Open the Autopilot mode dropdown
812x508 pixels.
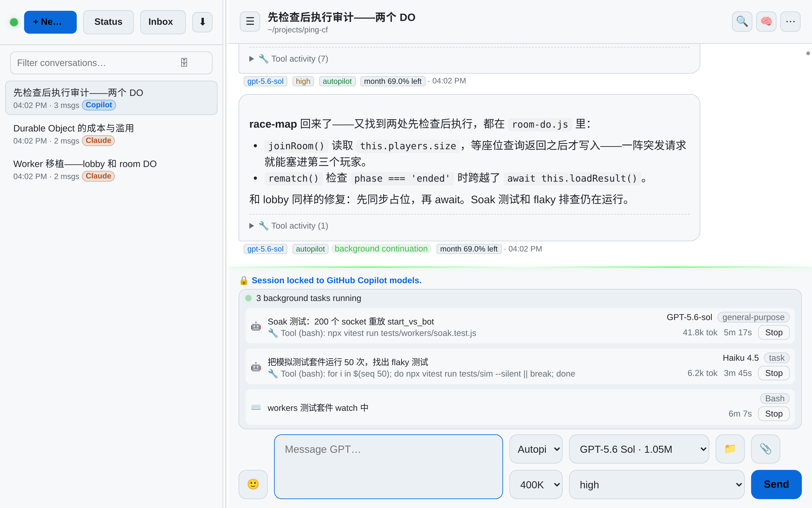click(536, 449)
